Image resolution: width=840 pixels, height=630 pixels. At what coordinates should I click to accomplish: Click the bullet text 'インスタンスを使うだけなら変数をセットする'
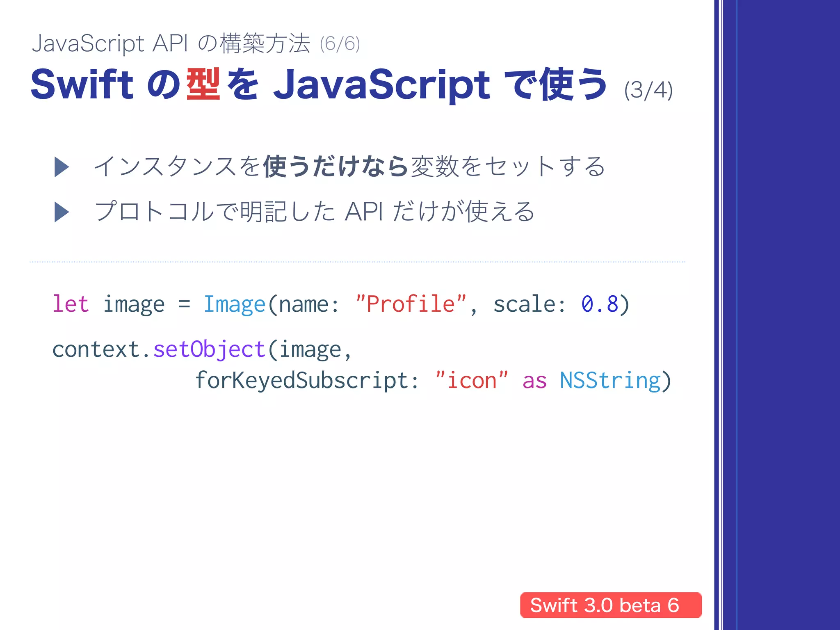point(349,167)
